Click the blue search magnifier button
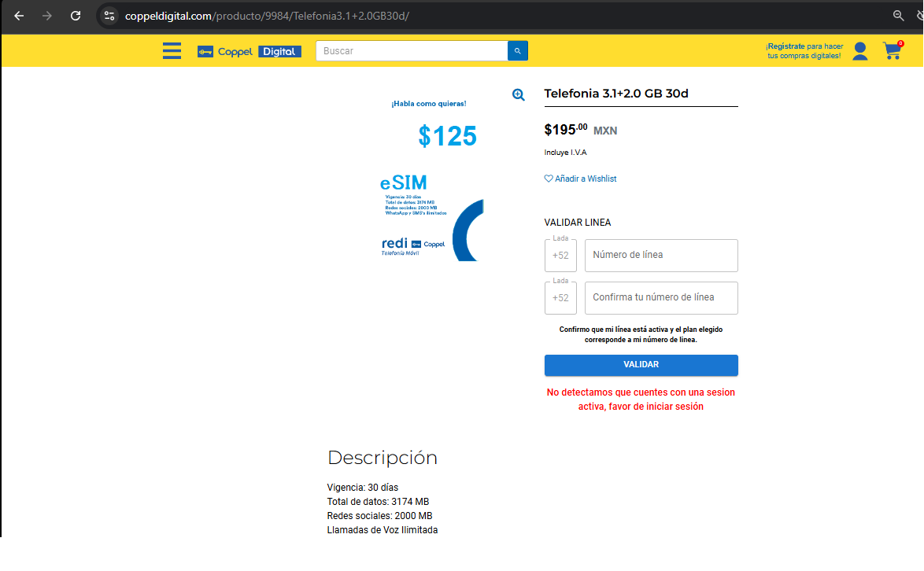This screenshot has height=571, width=924. pos(517,50)
